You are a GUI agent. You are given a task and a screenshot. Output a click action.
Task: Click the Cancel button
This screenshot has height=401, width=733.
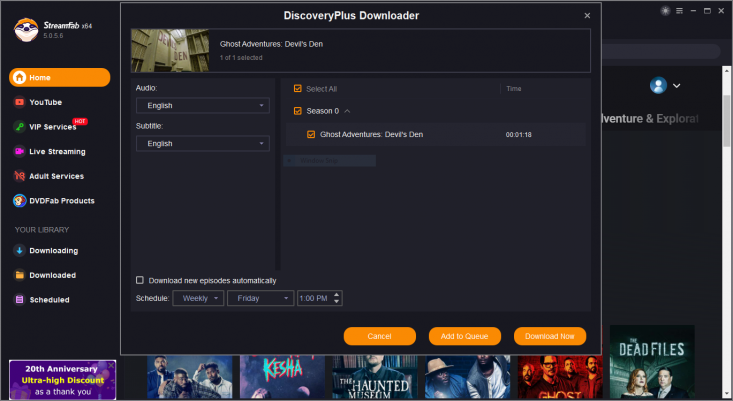coord(380,336)
